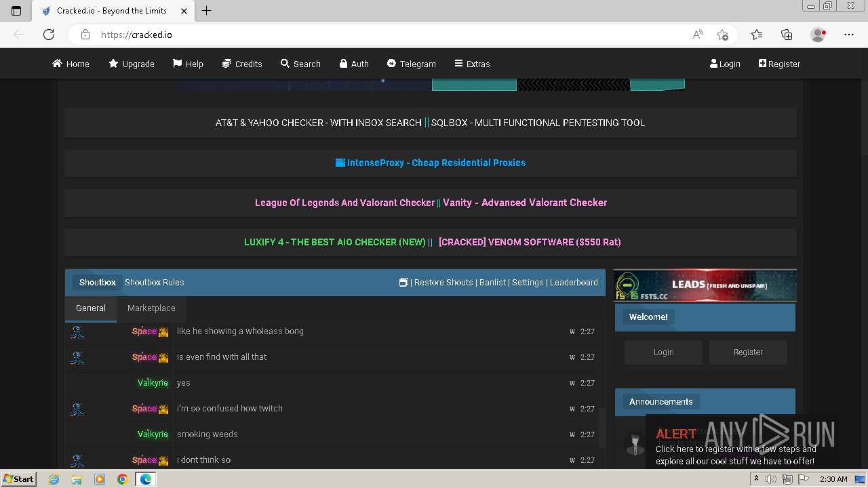Click the browser profile avatar
The width and height of the screenshot is (868, 488).
click(818, 35)
